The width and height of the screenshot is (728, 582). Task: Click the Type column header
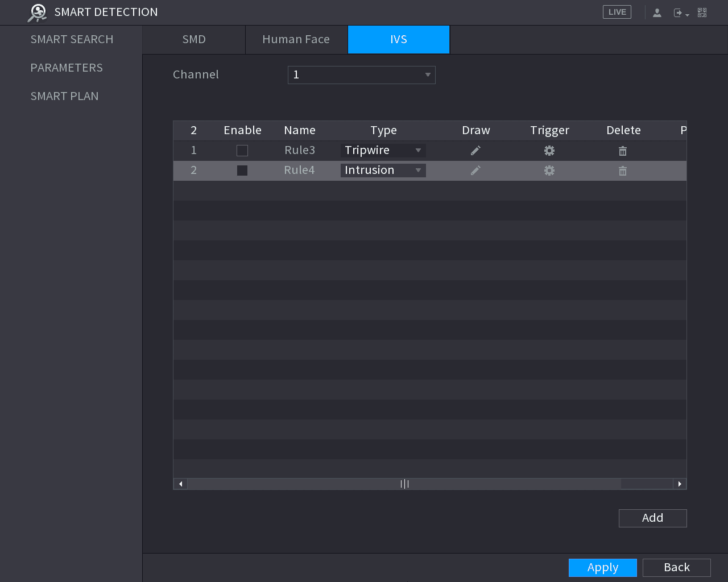[384, 130]
